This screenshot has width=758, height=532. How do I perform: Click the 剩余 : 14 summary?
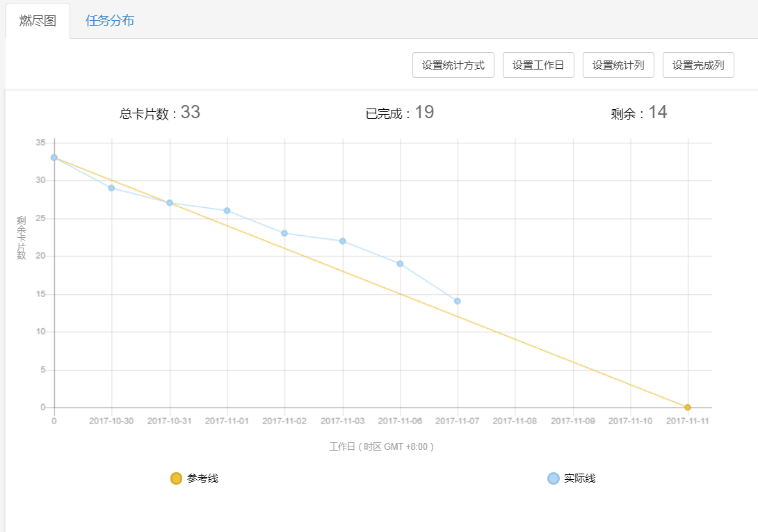638,113
